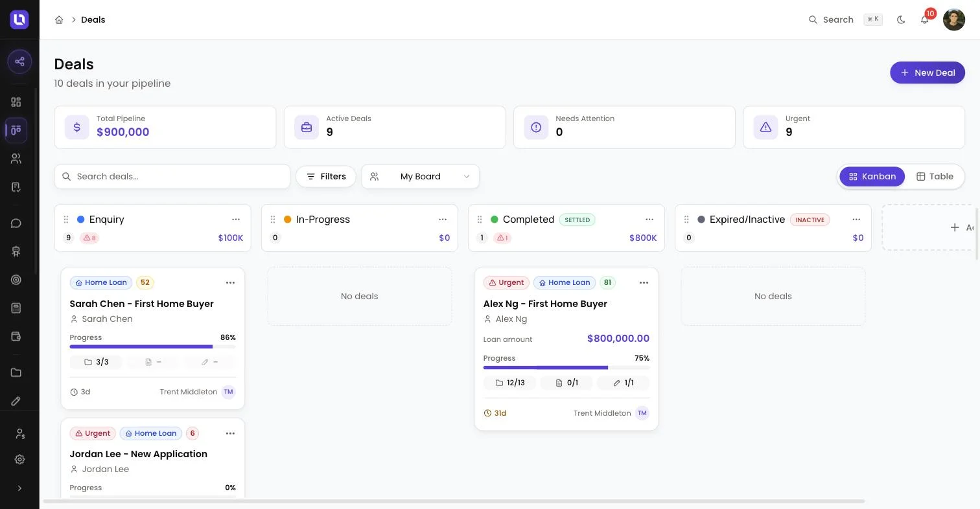The height and width of the screenshot is (509, 980).
Task: Open the My Board dropdown
Action: tap(420, 176)
